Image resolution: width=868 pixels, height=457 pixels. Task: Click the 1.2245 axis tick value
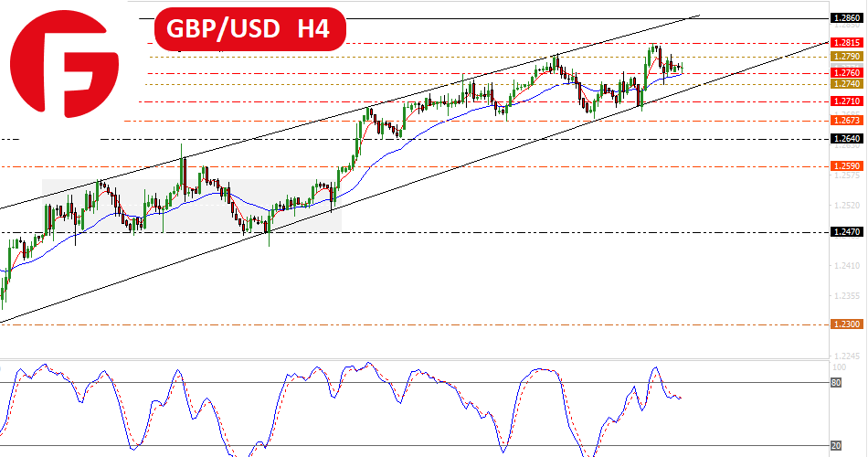(845, 356)
